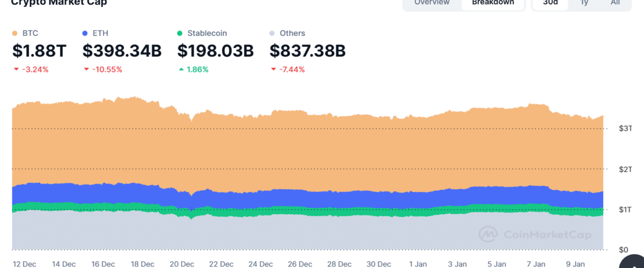The height and width of the screenshot is (268, 644).
Task: Click the dark circular button in bottom-right corner
Action: [633, 262]
